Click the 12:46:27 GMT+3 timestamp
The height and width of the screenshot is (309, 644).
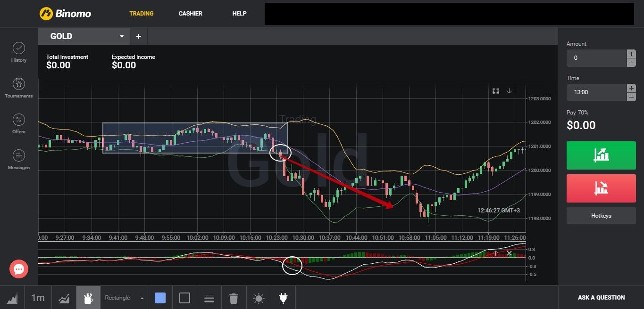point(499,210)
